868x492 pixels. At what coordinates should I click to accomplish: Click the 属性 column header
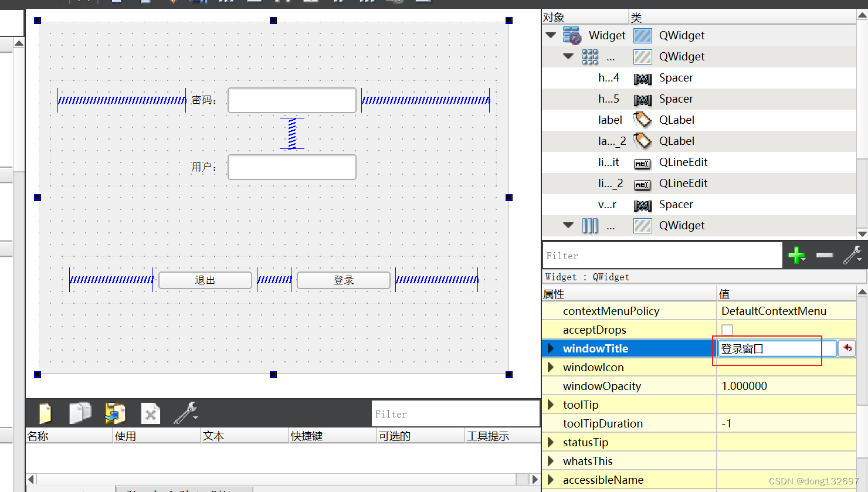(629, 294)
